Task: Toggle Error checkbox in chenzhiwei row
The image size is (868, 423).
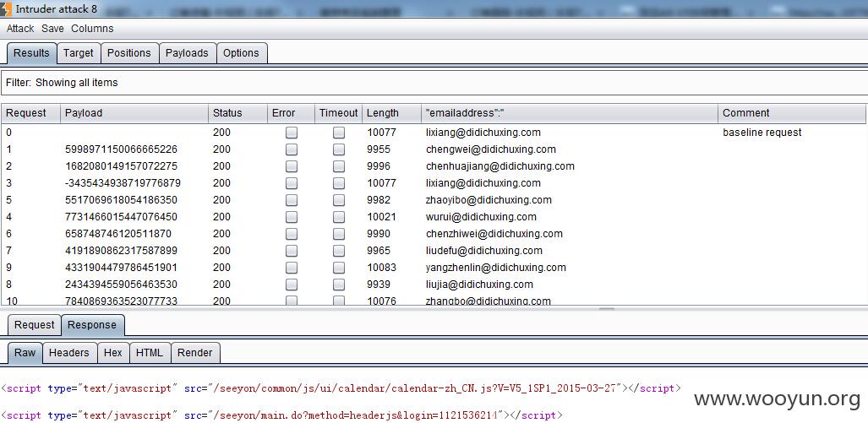Action: click(x=292, y=234)
